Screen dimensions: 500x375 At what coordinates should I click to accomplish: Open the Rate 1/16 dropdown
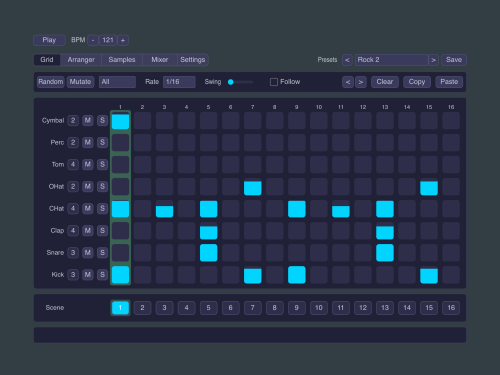tap(179, 82)
